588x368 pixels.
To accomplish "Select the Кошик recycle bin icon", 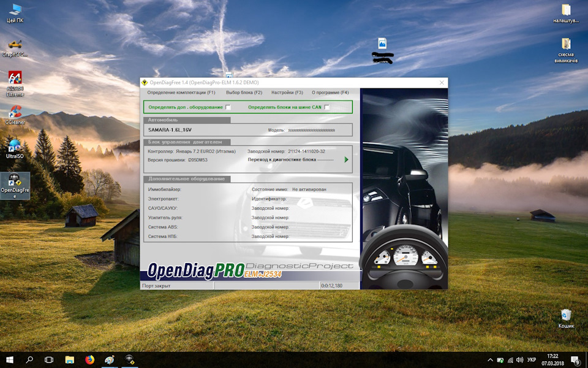I will click(x=566, y=318).
